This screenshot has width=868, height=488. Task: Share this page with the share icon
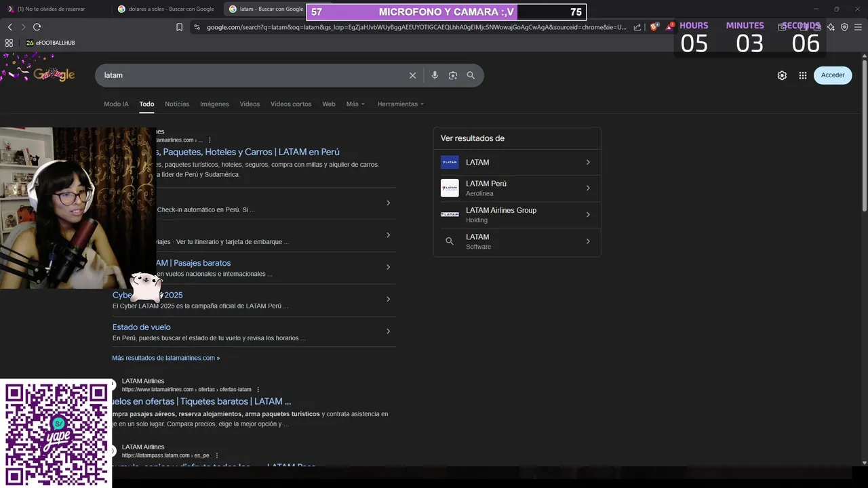click(x=637, y=27)
